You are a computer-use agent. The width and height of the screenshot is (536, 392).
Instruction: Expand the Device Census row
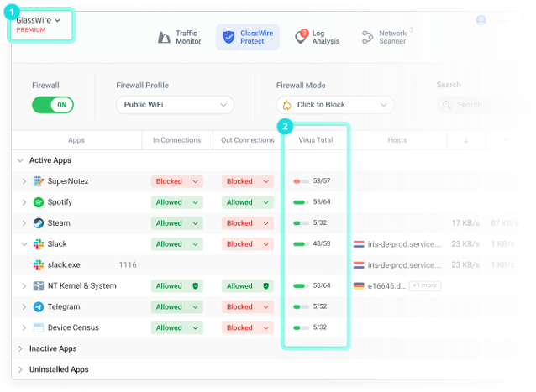[x=24, y=328]
